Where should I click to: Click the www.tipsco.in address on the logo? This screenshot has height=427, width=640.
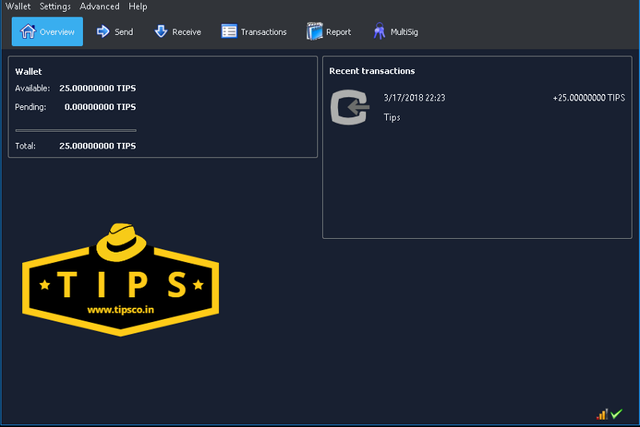tap(121, 310)
